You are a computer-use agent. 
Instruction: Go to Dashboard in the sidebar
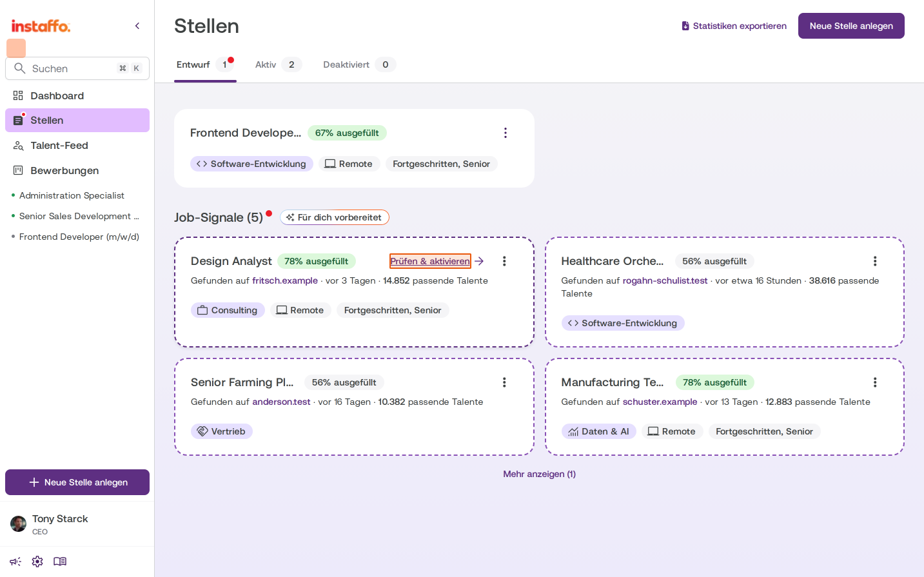point(77,96)
